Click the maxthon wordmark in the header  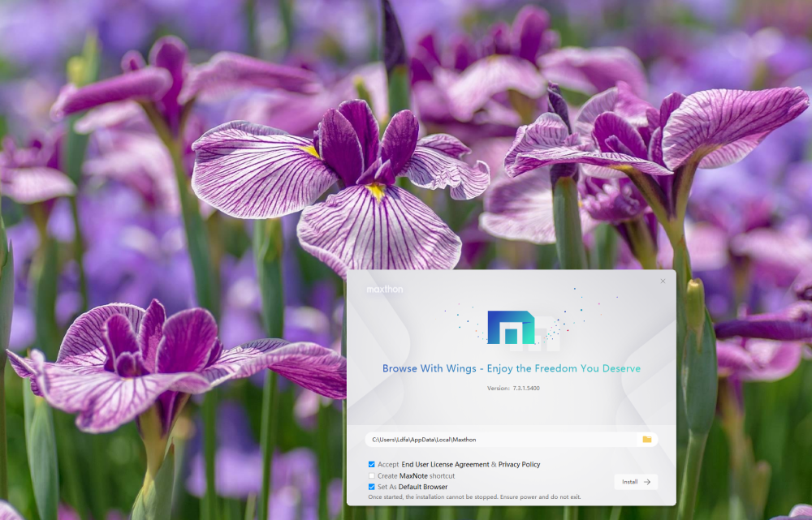[384, 289]
